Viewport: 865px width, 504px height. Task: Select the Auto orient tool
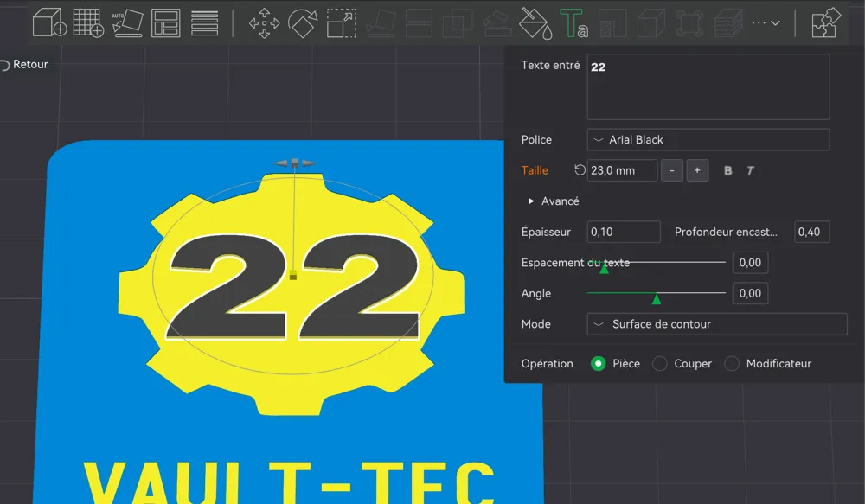pos(127,23)
